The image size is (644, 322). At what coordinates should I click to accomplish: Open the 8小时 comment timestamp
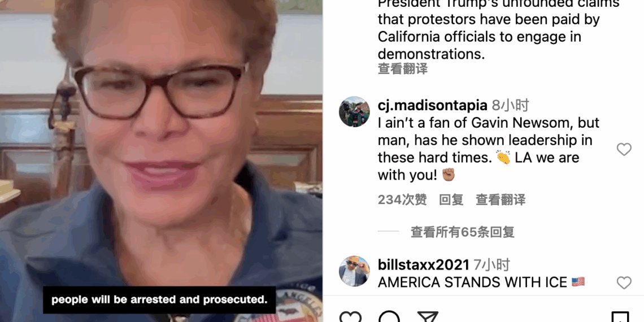[x=510, y=106]
